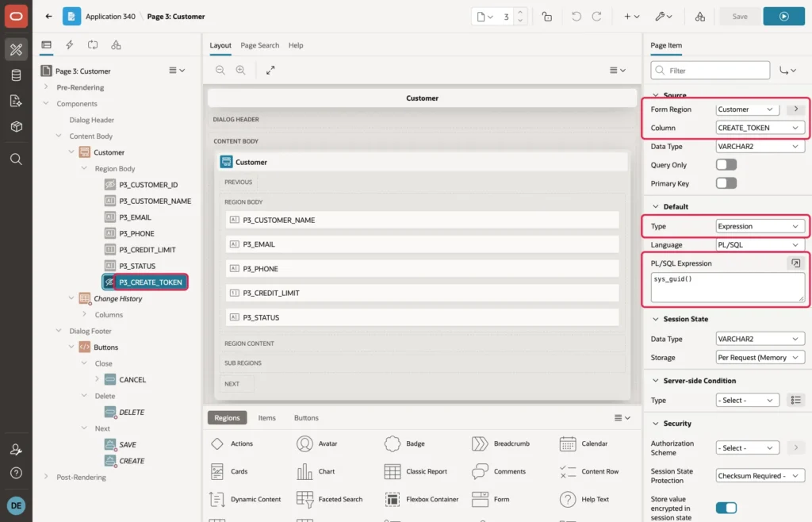
Task: Click the page number 3 field
Action: [x=506, y=17]
